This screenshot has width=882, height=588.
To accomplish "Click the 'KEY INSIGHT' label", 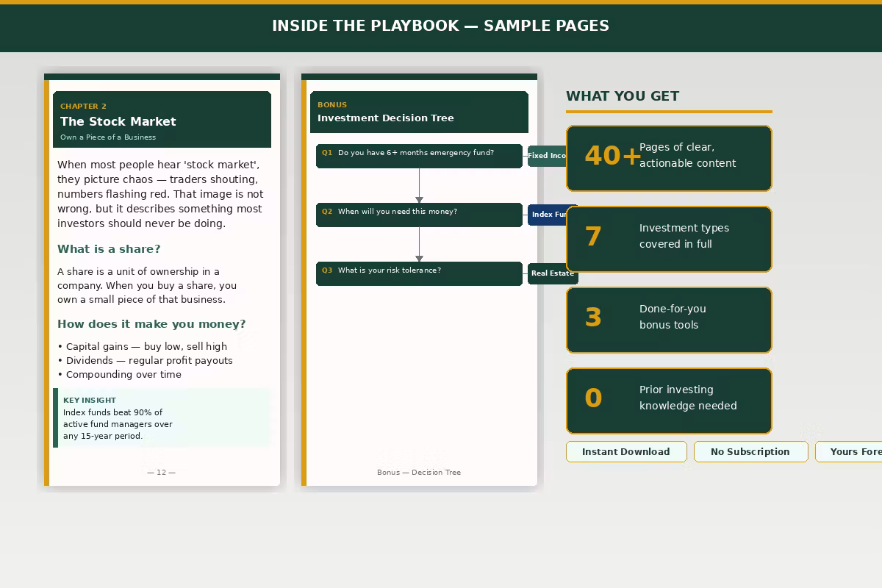I will pyautogui.click(x=90, y=401).
